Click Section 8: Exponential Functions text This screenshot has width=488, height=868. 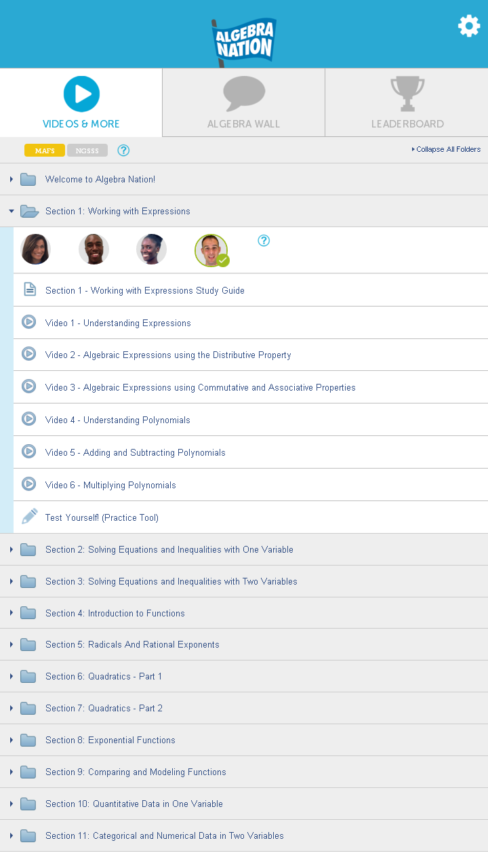(x=110, y=740)
